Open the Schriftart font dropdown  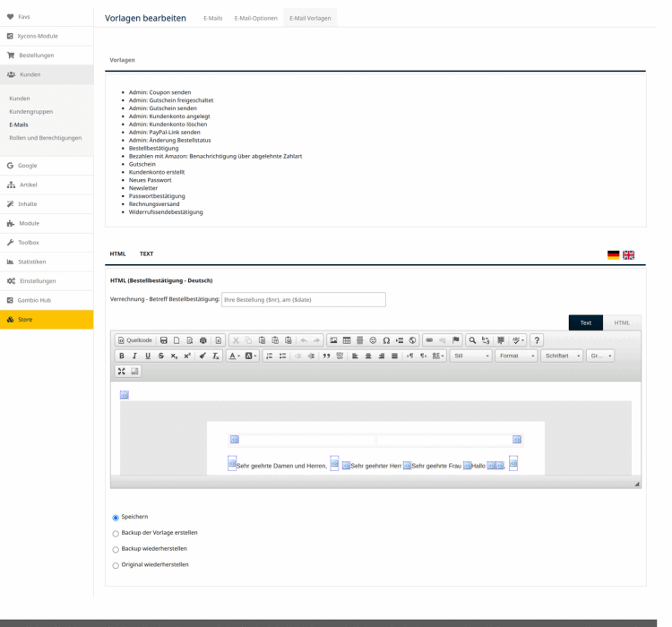point(563,356)
